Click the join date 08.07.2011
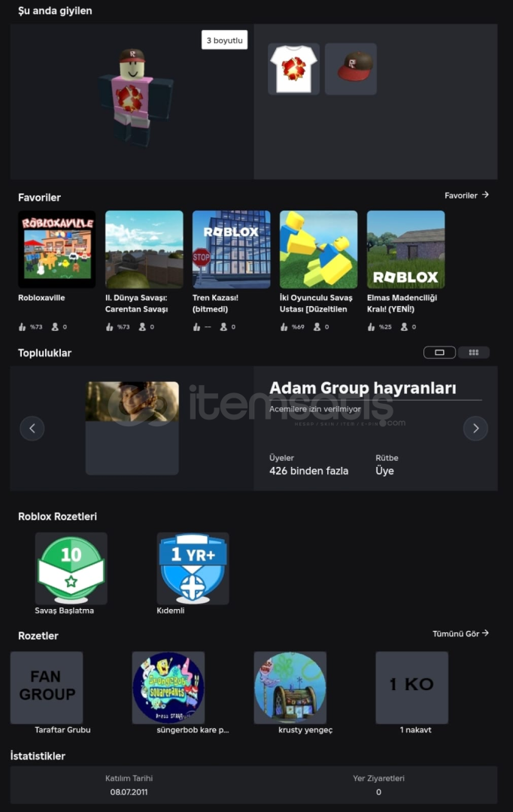 click(x=129, y=792)
